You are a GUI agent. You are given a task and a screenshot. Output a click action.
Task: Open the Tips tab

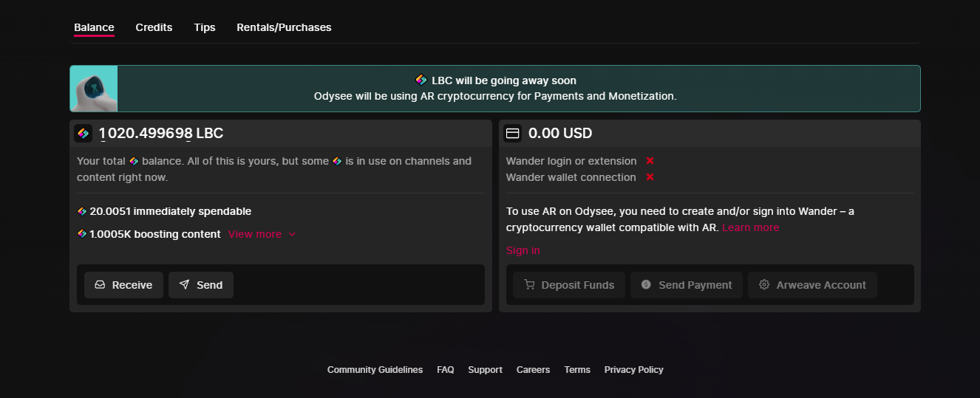[205, 27]
